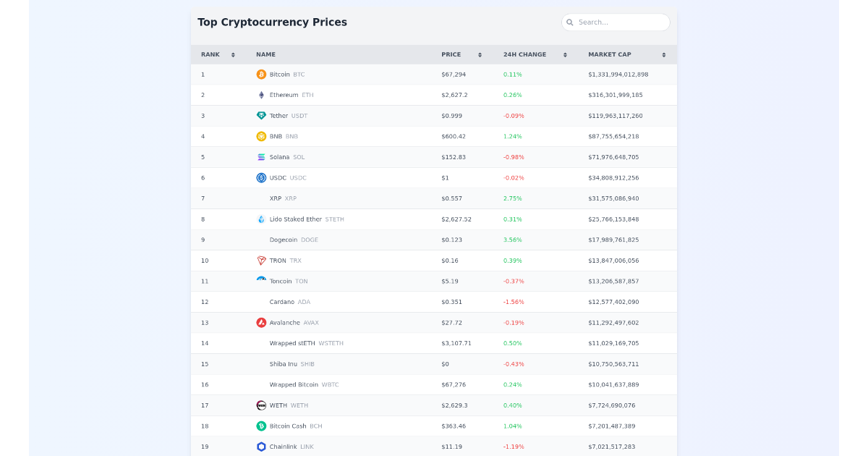Select the Lido Staked Ether name
This screenshot has height=456, width=868.
pos(295,219)
